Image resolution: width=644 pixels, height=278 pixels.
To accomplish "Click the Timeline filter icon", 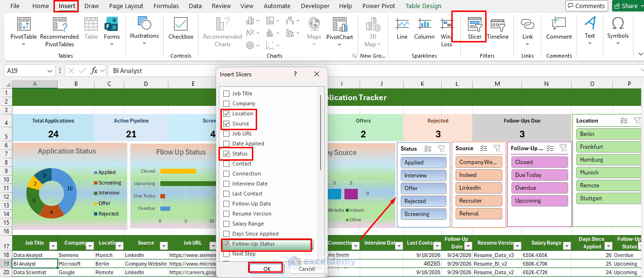I will coord(498,24).
